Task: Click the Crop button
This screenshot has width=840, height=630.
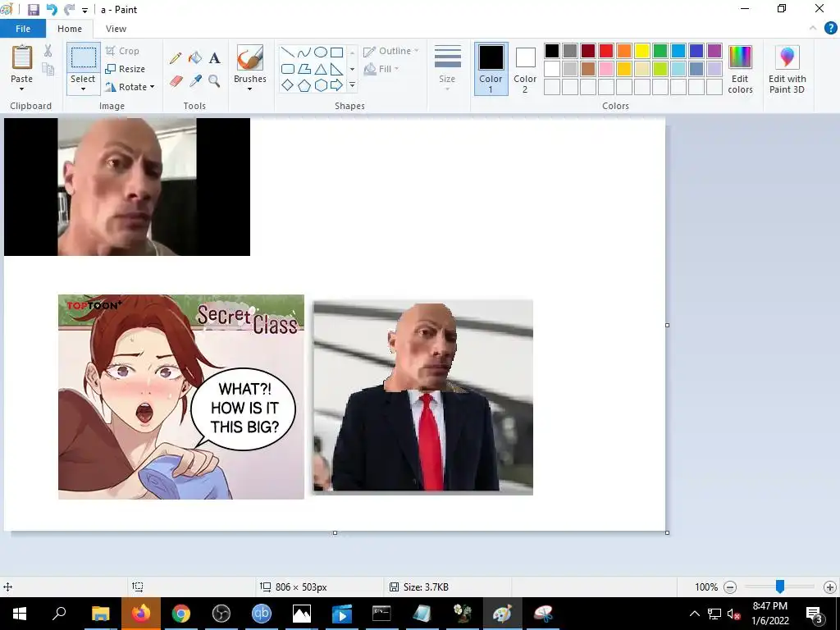Action: pos(123,51)
